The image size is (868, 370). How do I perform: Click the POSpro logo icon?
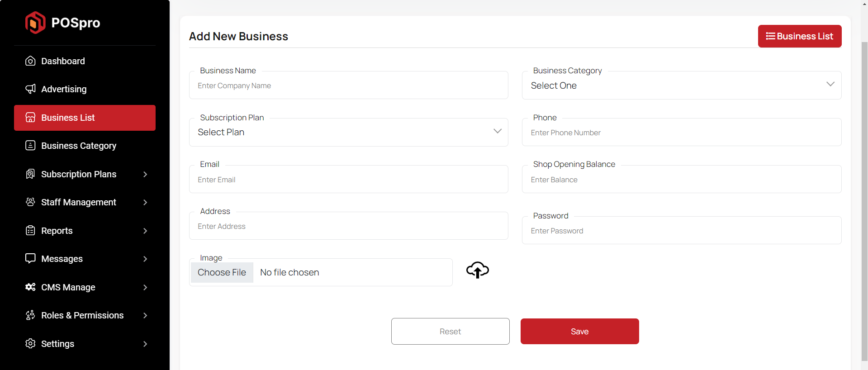coord(35,23)
